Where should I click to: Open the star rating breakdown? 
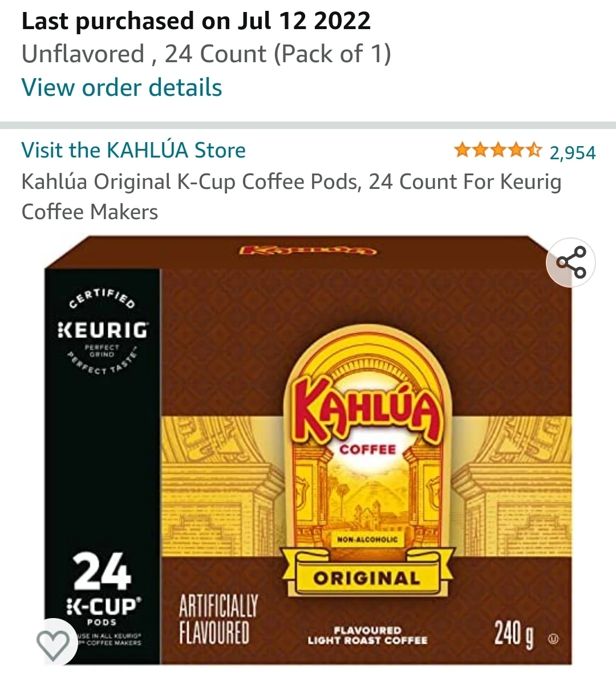497,151
